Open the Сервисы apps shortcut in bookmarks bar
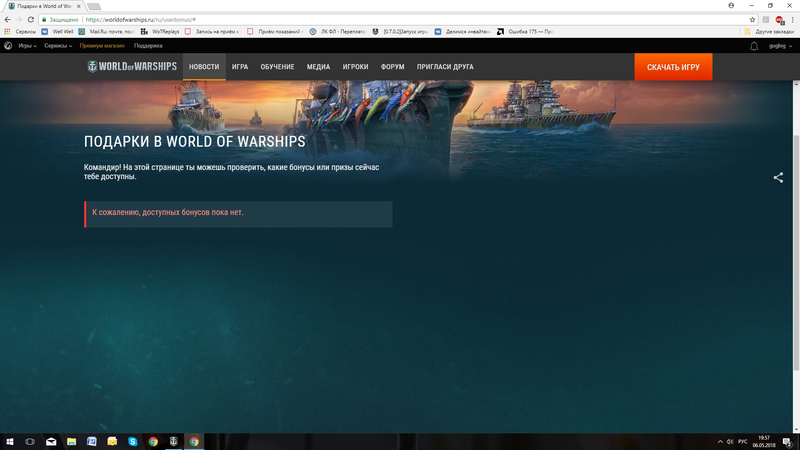This screenshot has width=800, height=450. point(20,32)
